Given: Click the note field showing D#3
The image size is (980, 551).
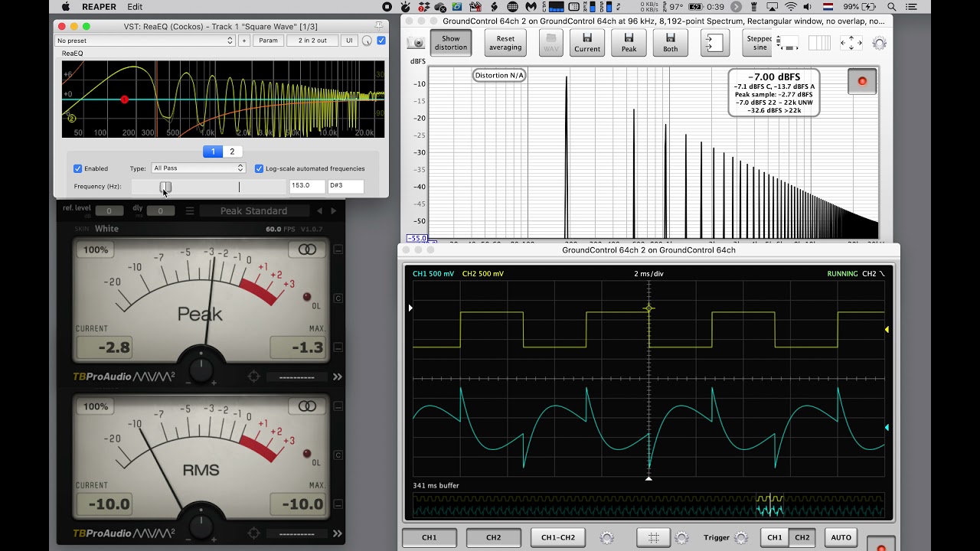Looking at the screenshot, I should [346, 186].
